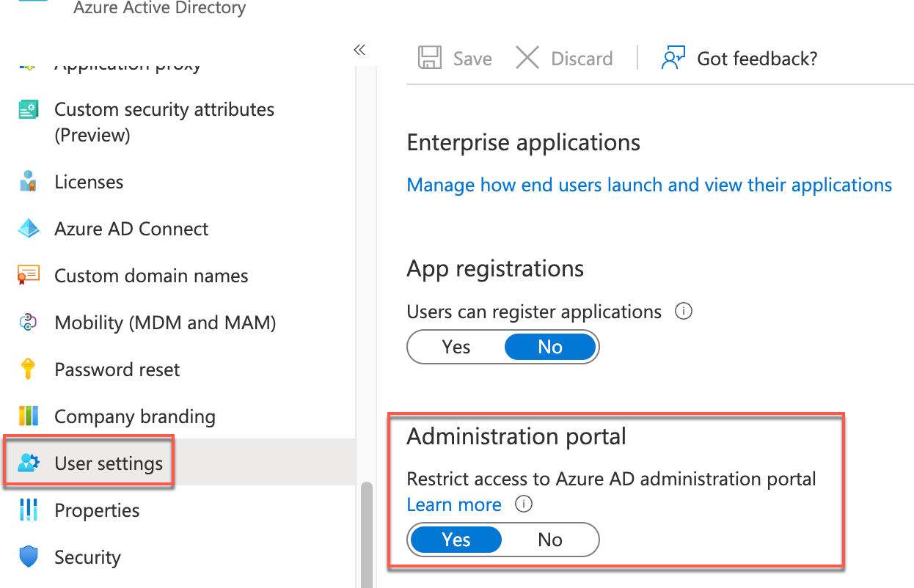
Task: Click the Licenses icon
Action: [28, 181]
